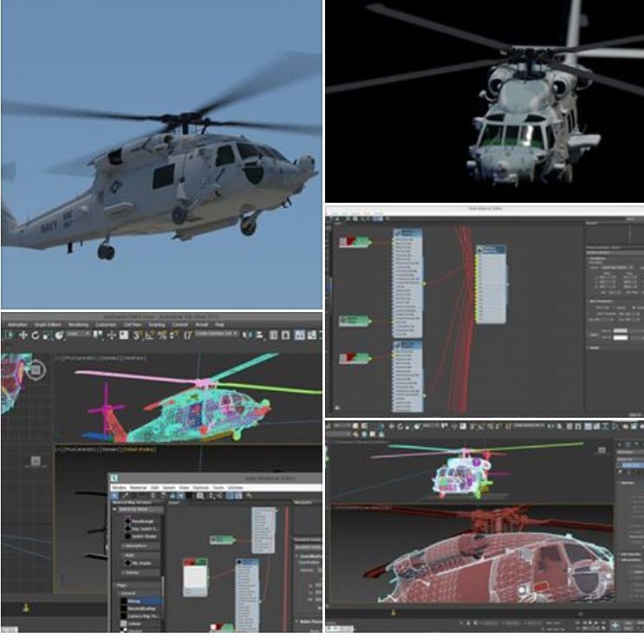Select the Move tool in left window toolbar
The height and width of the screenshot is (644, 644).
[x=23, y=335]
